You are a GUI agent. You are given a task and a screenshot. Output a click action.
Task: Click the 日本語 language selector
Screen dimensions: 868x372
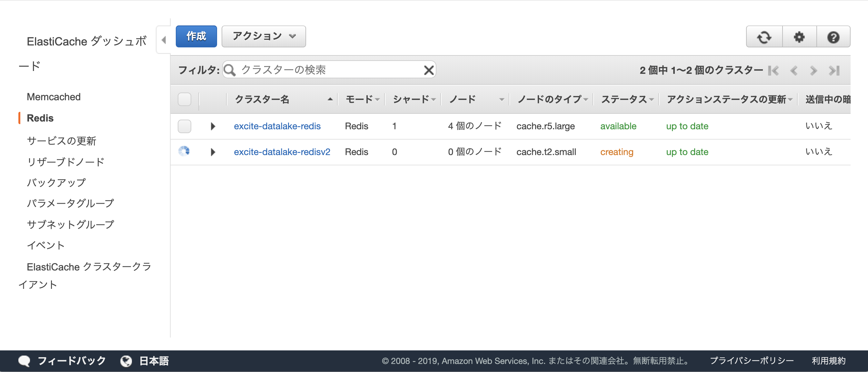154,361
